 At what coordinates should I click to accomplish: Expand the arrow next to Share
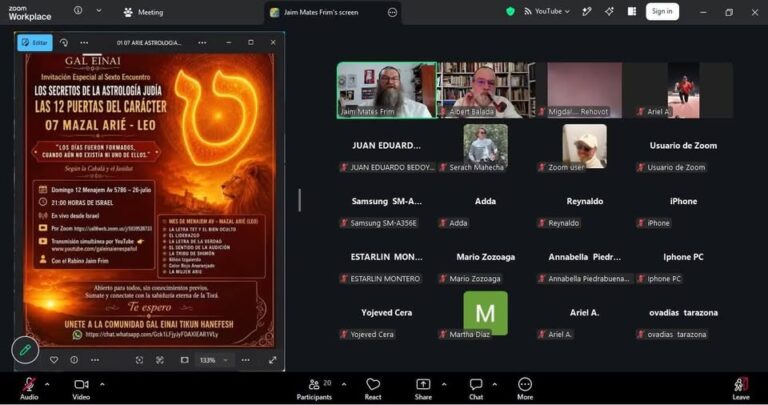tap(444, 384)
